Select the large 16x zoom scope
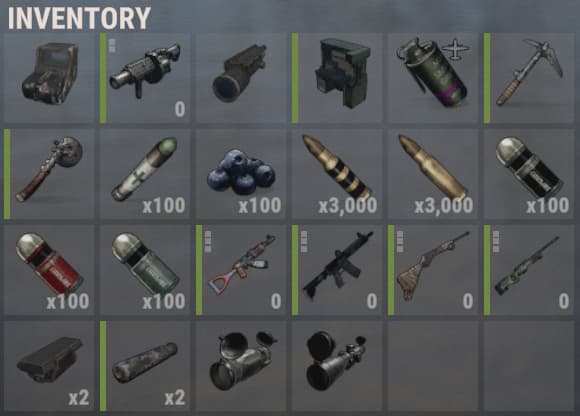Image resolution: width=580 pixels, height=416 pixels. [x=337, y=366]
